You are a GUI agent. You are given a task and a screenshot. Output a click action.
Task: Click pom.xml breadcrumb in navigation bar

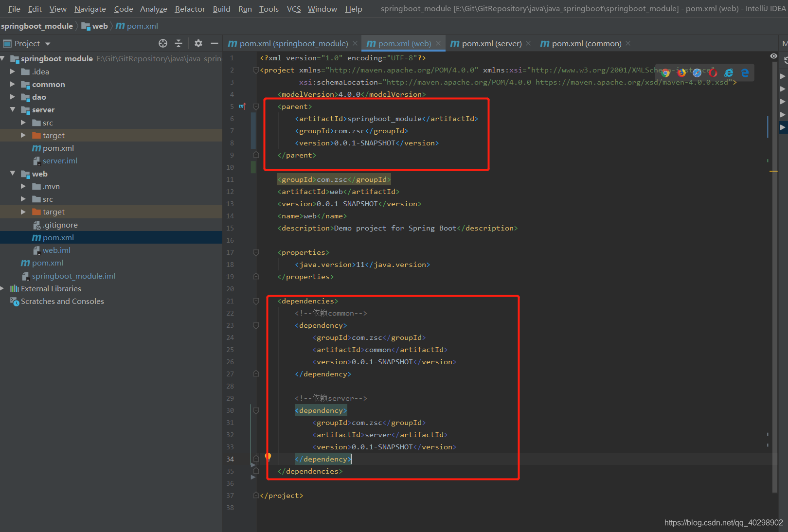pos(137,26)
